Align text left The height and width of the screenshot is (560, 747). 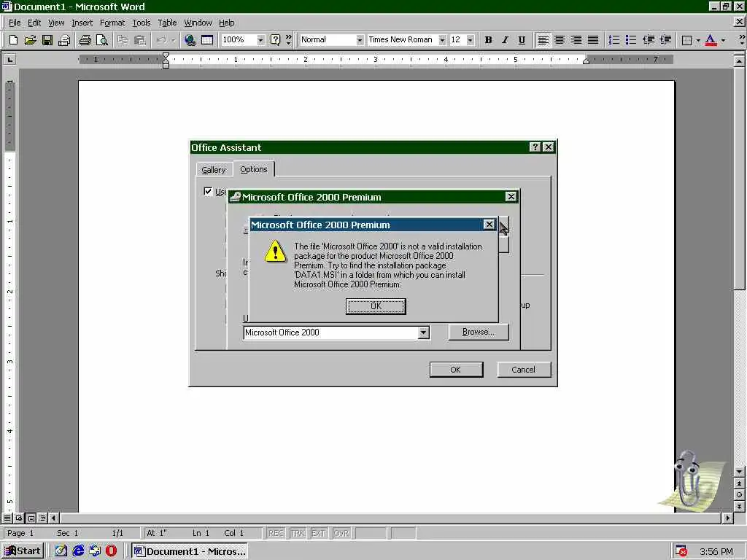tap(543, 40)
